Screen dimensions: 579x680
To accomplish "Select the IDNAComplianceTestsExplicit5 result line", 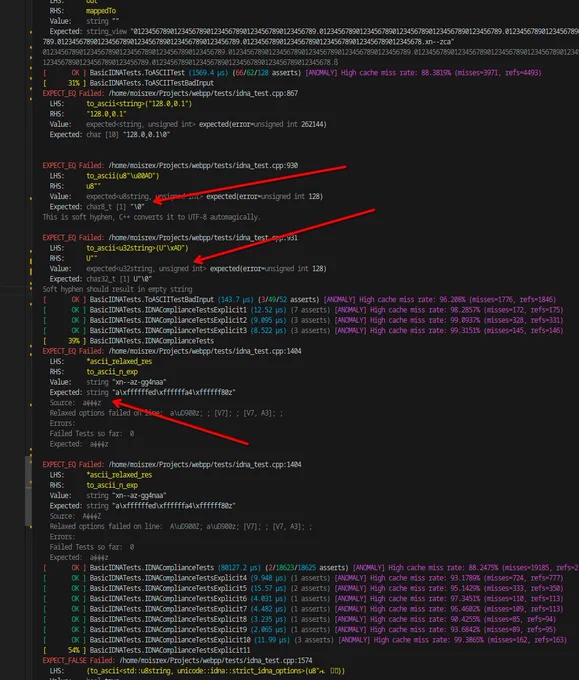I will (303, 588).
